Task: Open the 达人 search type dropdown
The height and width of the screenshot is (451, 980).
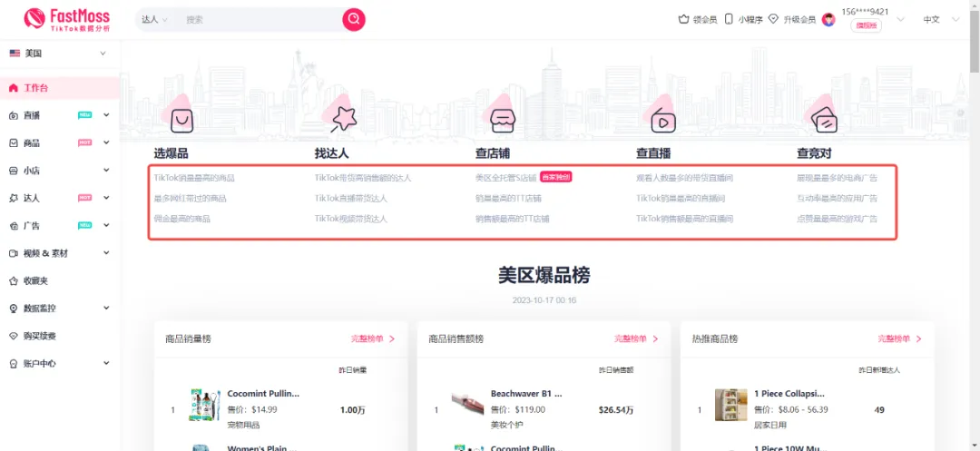Action: click(x=155, y=19)
